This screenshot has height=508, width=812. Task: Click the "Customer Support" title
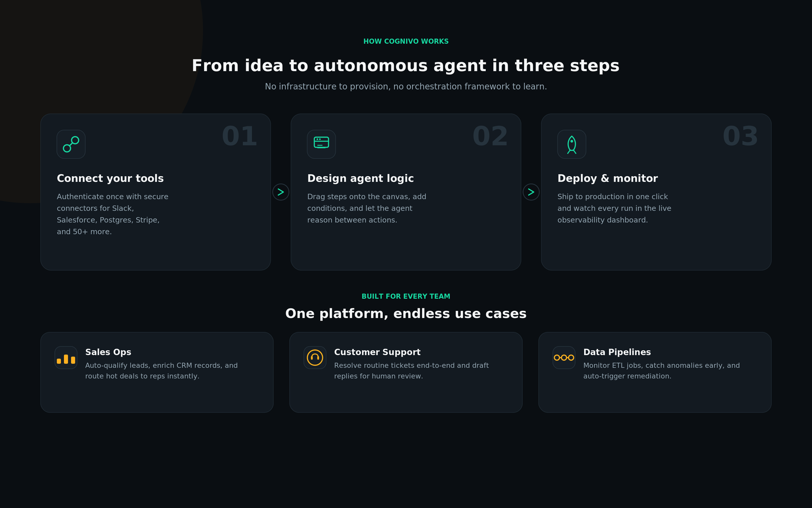(377, 352)
